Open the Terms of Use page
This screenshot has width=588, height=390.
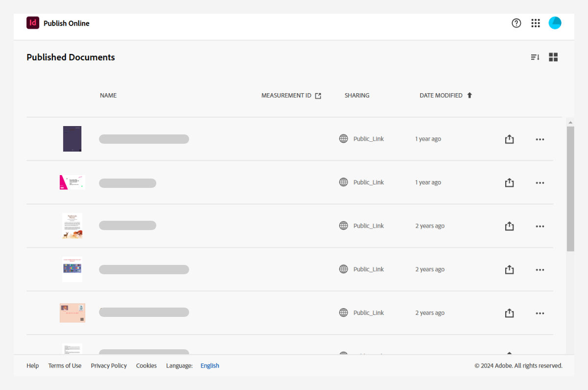[65, 365]
